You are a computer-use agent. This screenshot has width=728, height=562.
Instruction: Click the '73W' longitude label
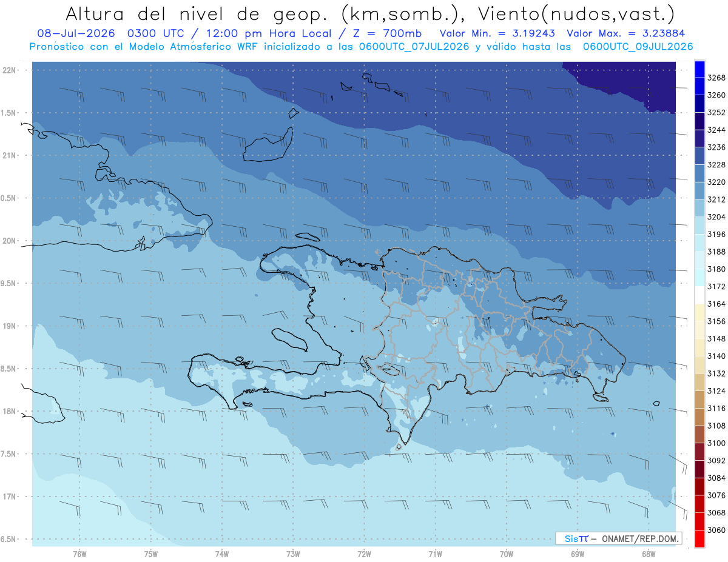[x=293, y=554]
